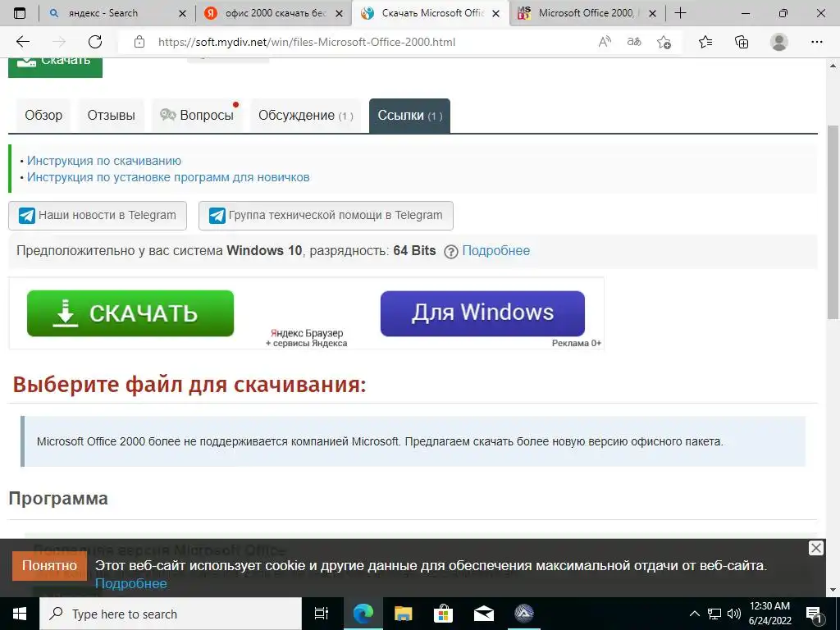Open the Collections icon

pos(742,42)
